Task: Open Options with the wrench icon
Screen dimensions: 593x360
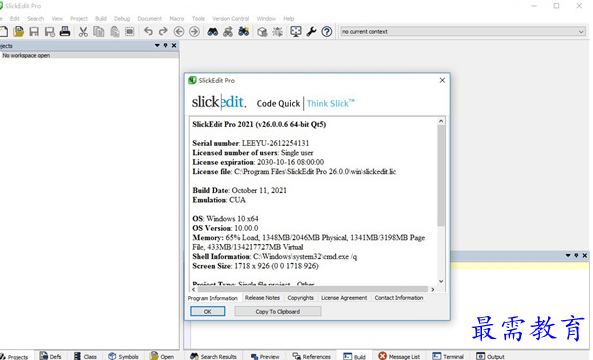Action: point(311,31)
